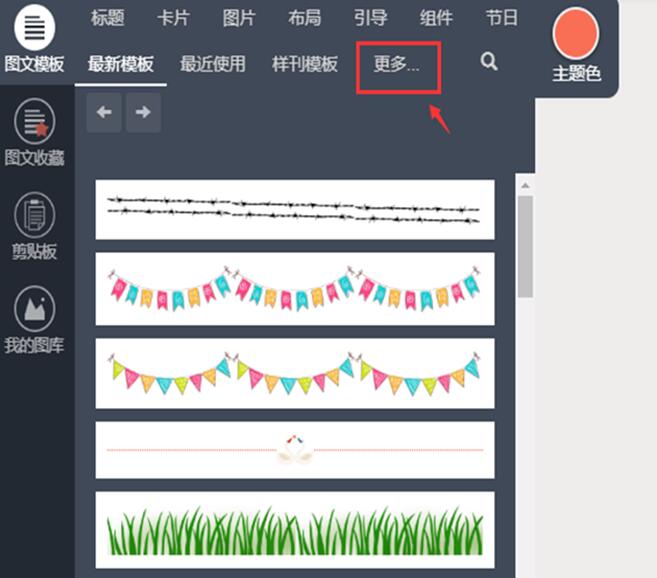
Task: Select the 标题 category tab
Action: [x=108, y=18]
